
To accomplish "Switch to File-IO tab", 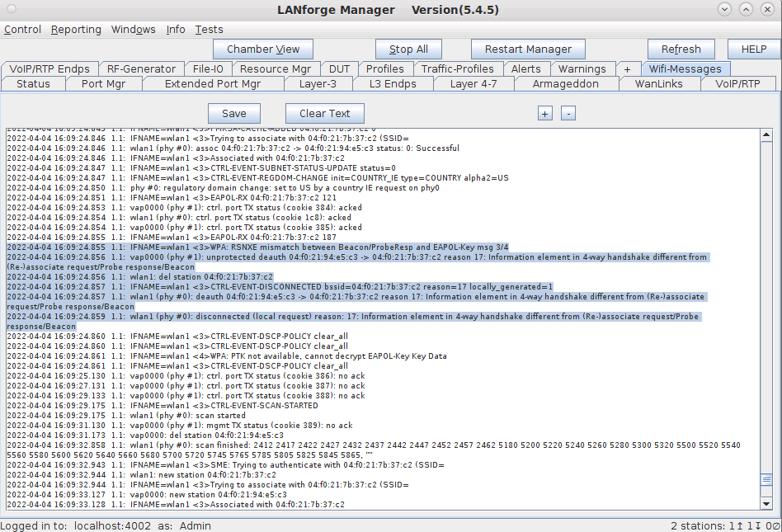I will point(208,68).
